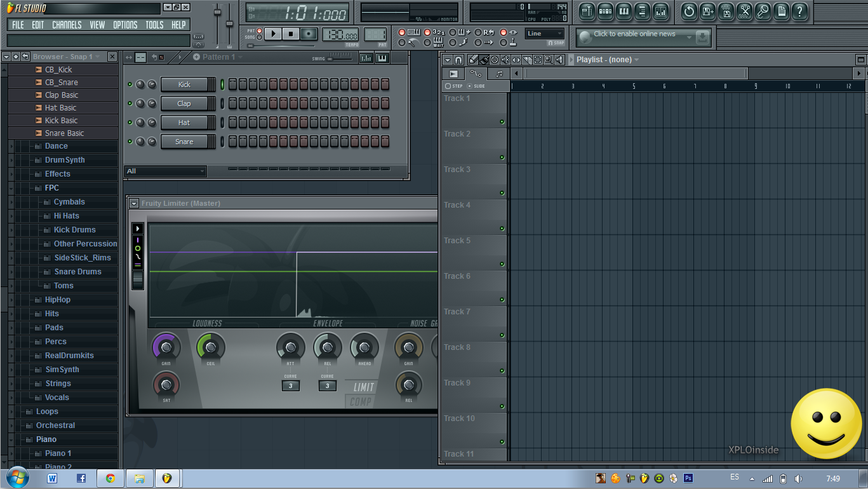The width and height of the screenshot is (868, 489).
Task: Open the Piano roll window icon
Action: (x=624, y=12)
